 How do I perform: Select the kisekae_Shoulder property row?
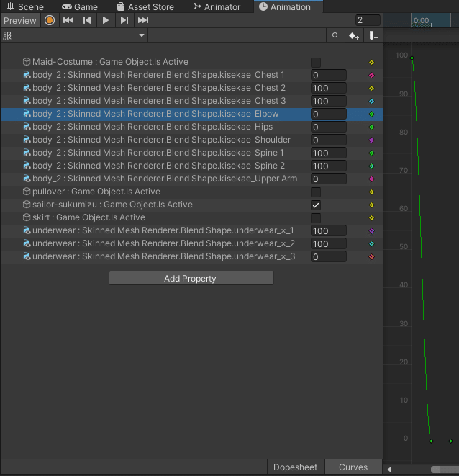191,140
